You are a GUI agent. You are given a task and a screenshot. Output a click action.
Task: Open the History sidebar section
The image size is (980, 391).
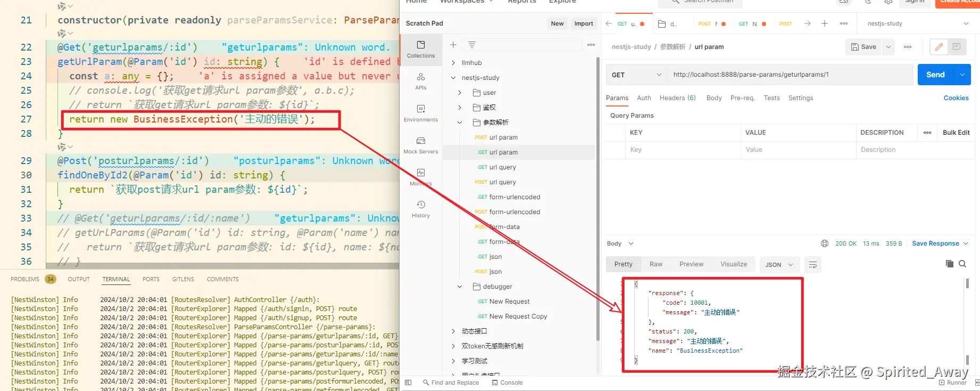pos(421,209)
